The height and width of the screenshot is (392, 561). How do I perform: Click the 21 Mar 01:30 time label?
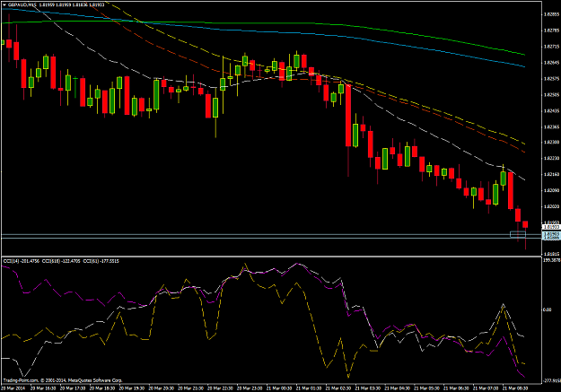[x=309, y=388]
